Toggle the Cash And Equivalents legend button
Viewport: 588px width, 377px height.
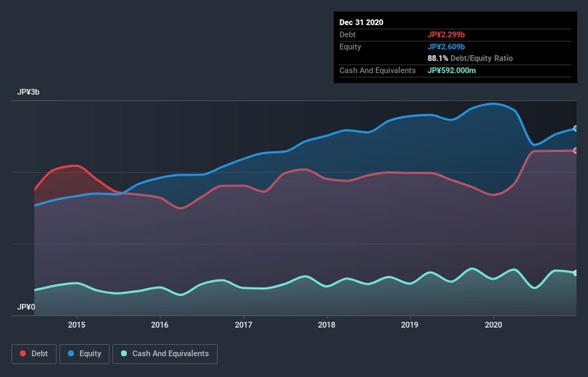click(165, 354)
